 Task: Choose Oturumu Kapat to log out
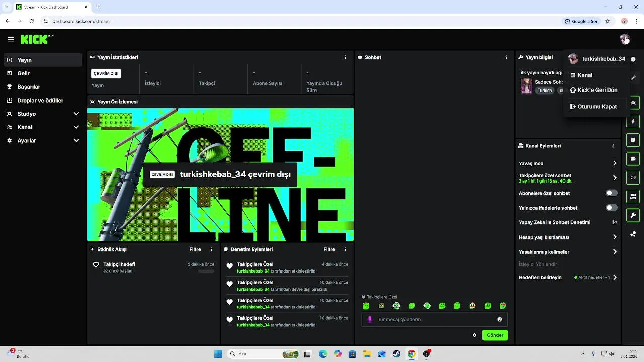tap(597, 107)
